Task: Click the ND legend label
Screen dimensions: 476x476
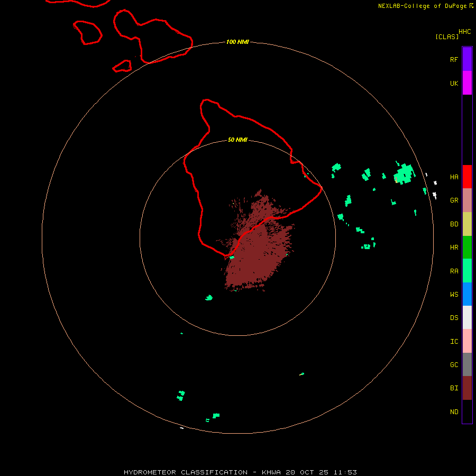Action: 454,411
